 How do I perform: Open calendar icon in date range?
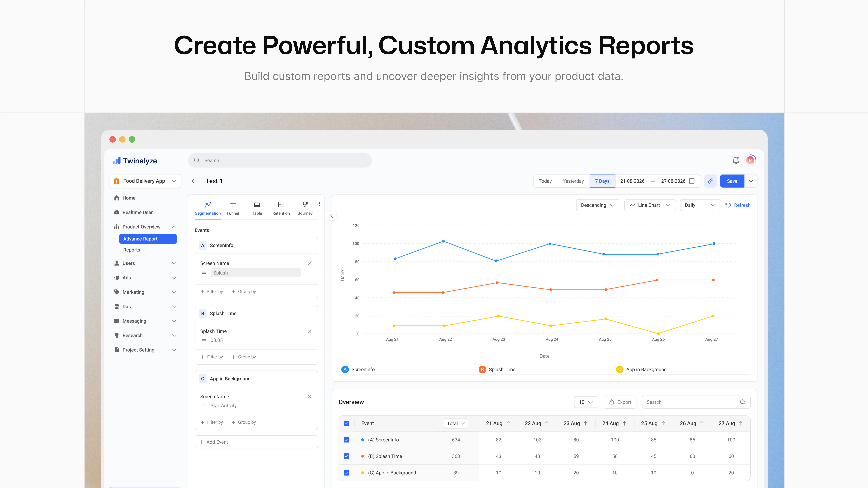[692, 181]
